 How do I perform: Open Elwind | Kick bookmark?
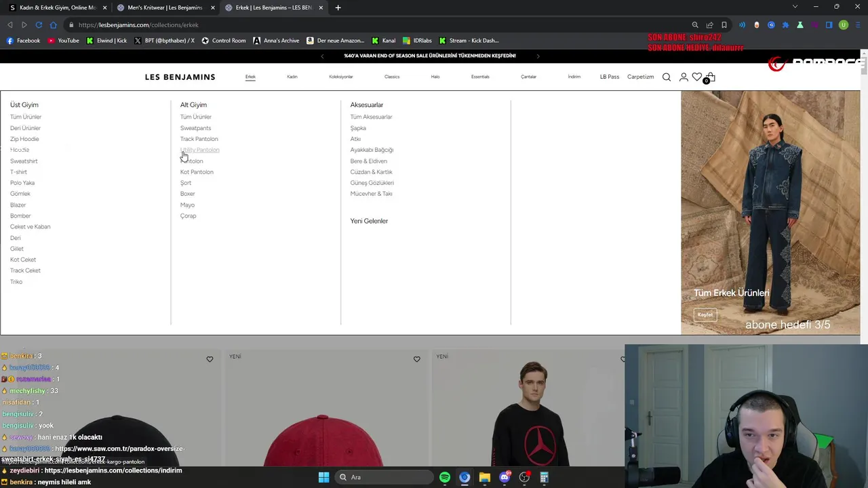click(106, 41)
